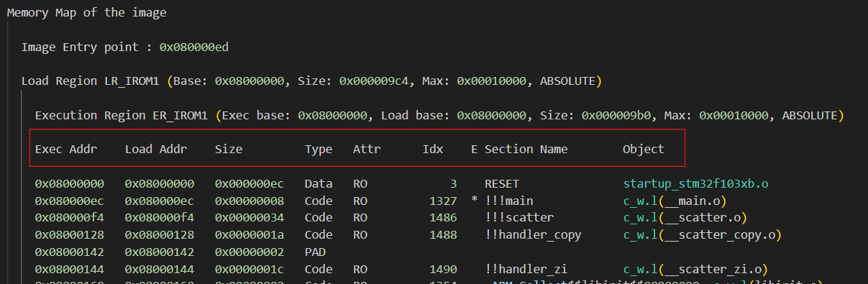Select the !!!main section name

[x=509, y=201]
